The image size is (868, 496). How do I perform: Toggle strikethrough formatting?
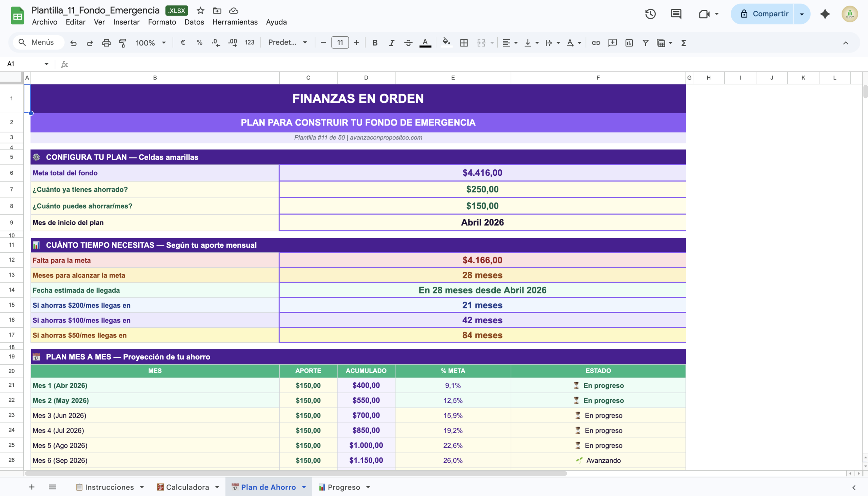pyautogui.click(x=408, y=43)
